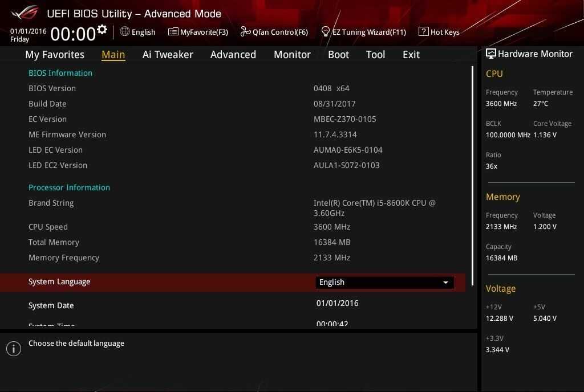Open the Advanced tab
584x392 pixels.
tap(233, 55)
